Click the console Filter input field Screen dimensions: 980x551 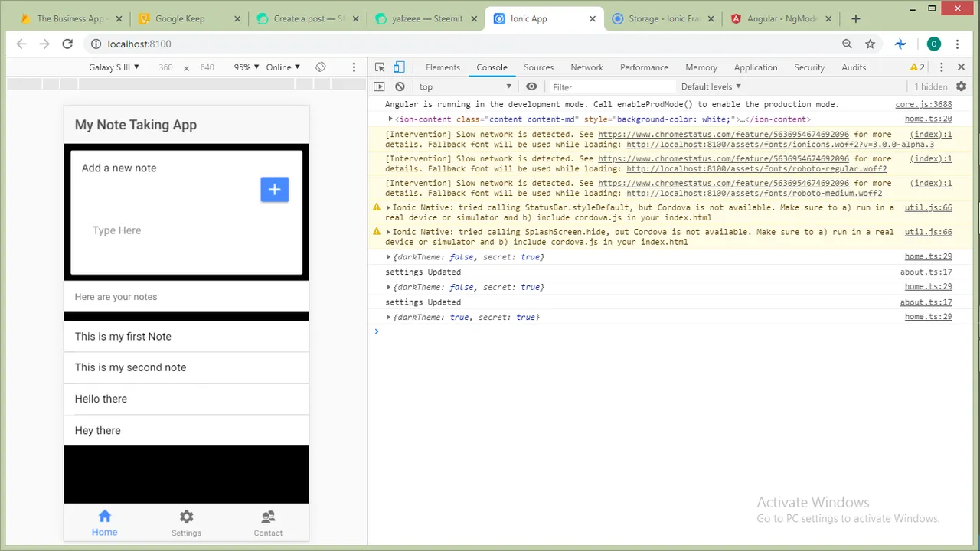[x=612, y=86]
